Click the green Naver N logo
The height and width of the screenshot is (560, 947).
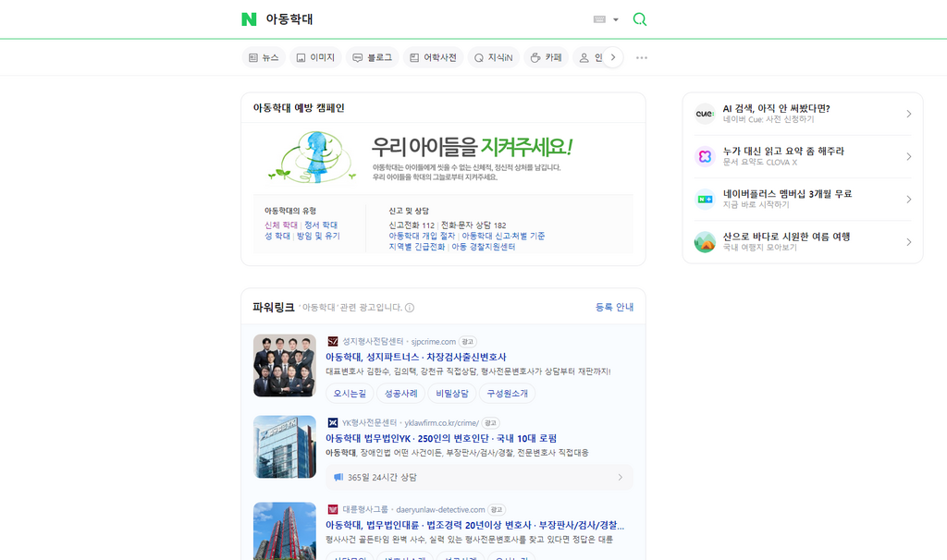coord(249,19)
